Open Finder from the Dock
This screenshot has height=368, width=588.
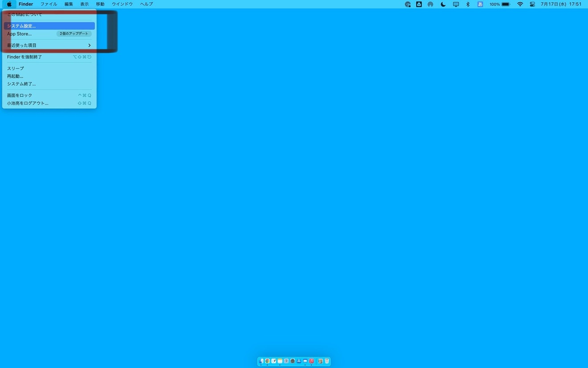coord(261,361)
